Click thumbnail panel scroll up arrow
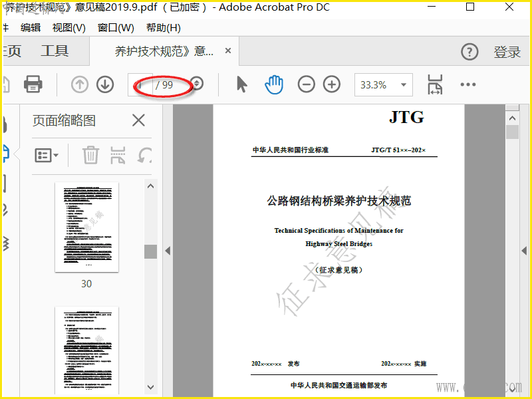 tap(151, 186)
